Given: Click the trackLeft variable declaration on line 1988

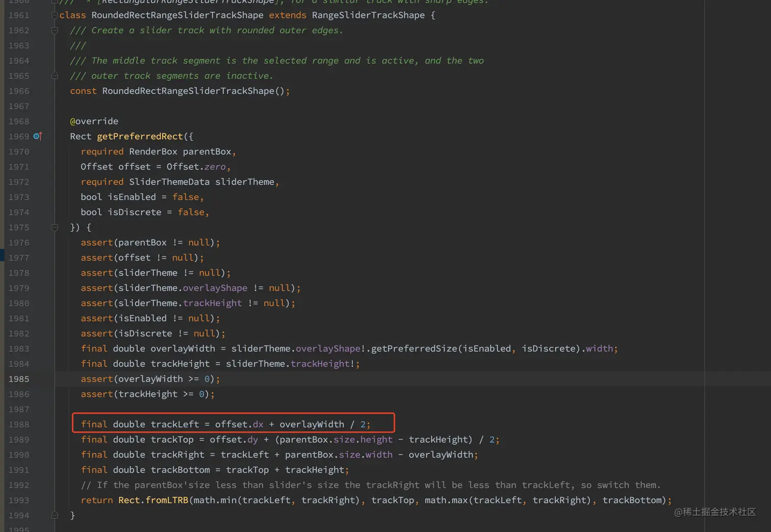Looking at the screenshot, I should tap(175, 424).
